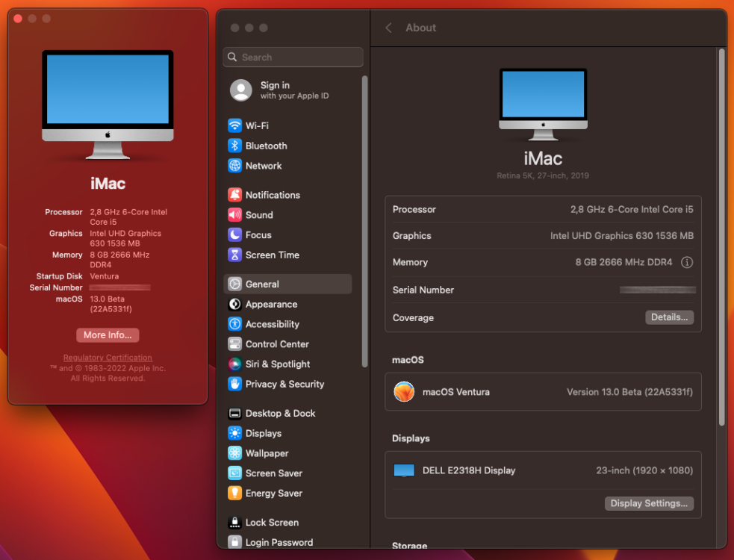The image size is (734, 560).
Task: Click the sidebar vertical scrollbar
Action: (x=364, y=222)
